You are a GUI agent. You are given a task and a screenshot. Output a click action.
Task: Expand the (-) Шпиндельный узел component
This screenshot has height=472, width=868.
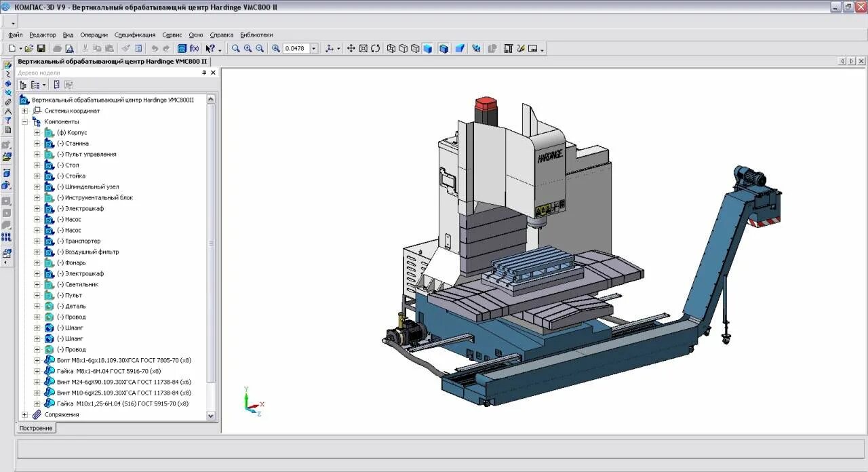37,186
